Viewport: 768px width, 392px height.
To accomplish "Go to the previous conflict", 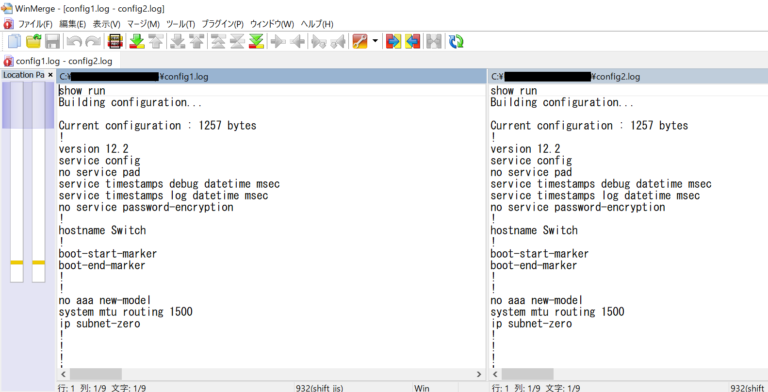I will point(196,42).
